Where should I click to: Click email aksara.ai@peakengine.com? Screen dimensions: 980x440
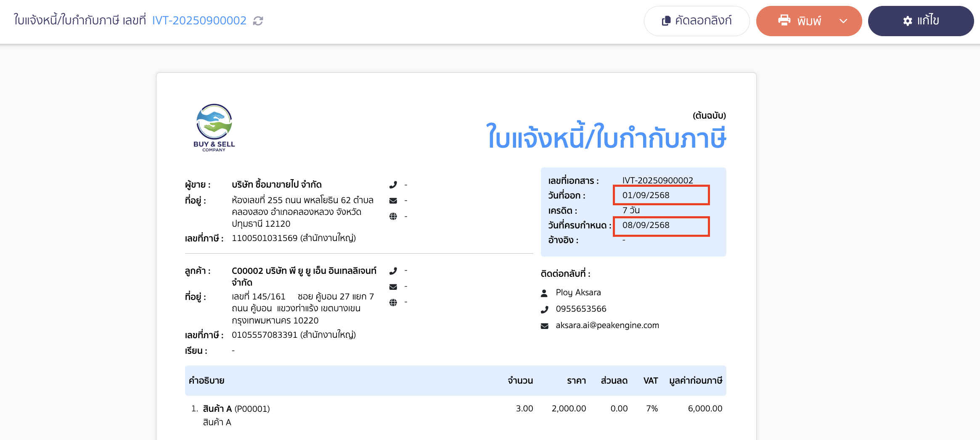pyautogui.click(x=607, y=325)
